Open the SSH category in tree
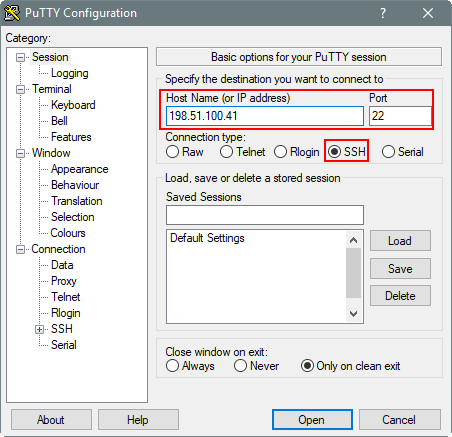The height and width of the screenshot is (437, 452). coord(62,329)
